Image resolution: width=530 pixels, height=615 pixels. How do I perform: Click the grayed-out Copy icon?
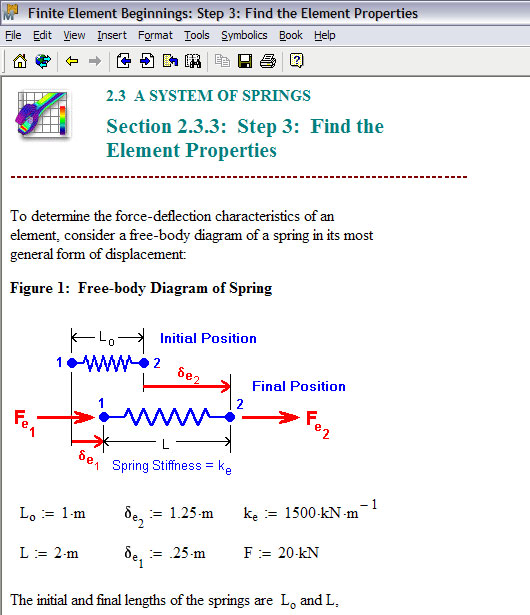[x=222, y=61]
